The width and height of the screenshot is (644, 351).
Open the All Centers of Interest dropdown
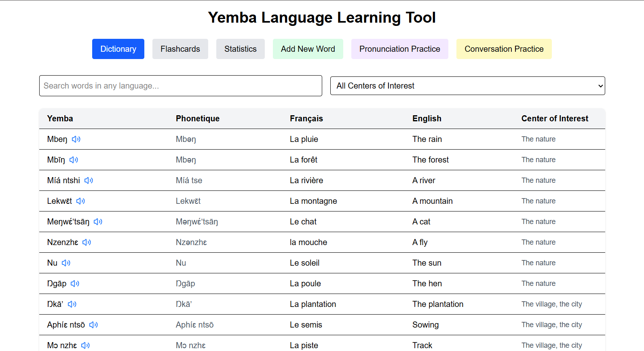pyautogui.click(x=467, y=86)
